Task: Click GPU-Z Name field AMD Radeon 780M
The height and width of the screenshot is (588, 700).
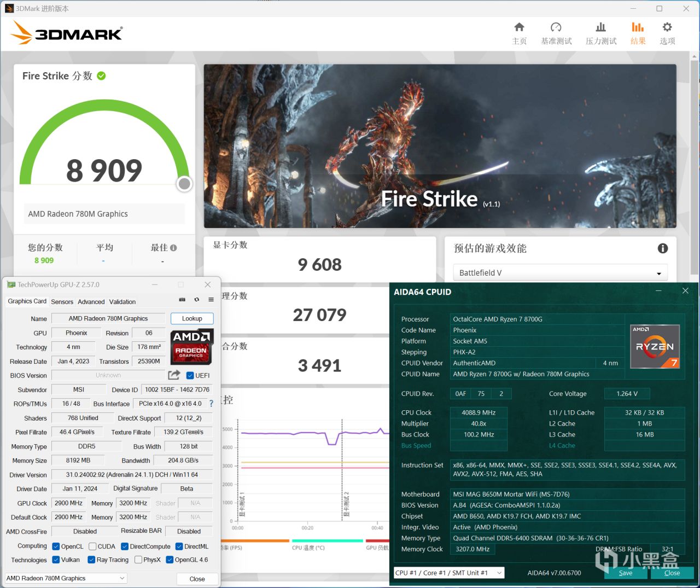Action: (x=108, y=318)
